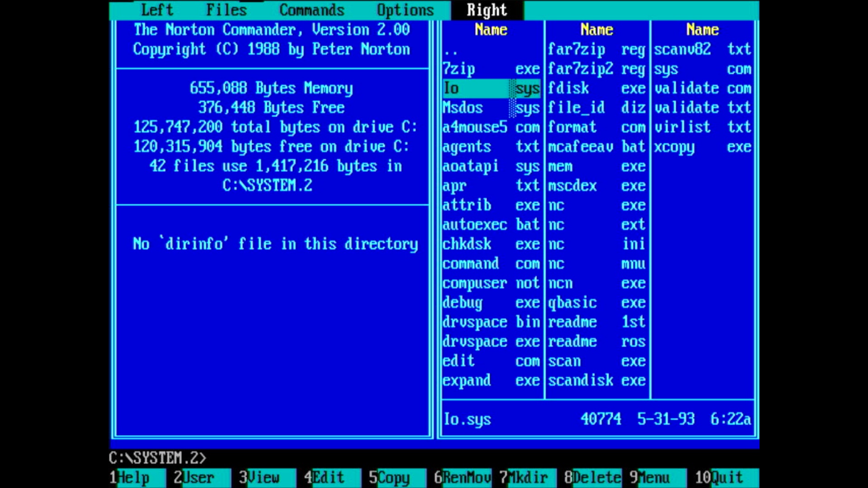Viewport: 868px width, 488px height.
Task: Open the Commands menu
Action: 311,10
